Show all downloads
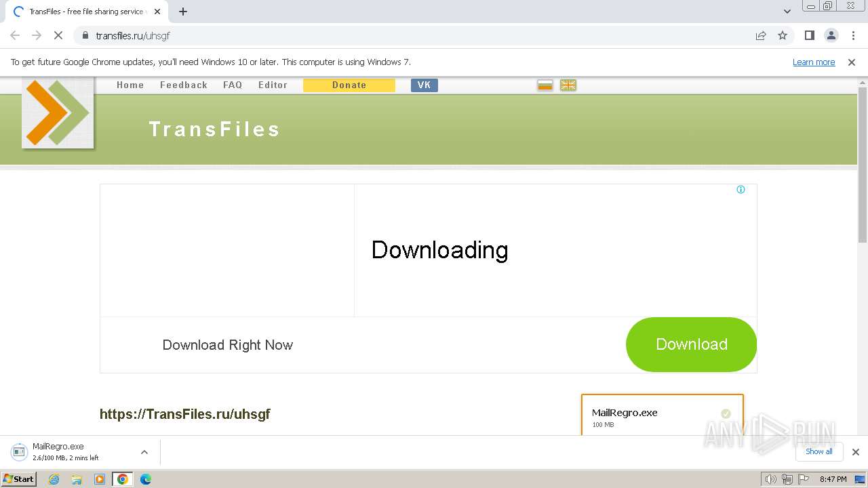868x488 pixels. pos(819,451)
